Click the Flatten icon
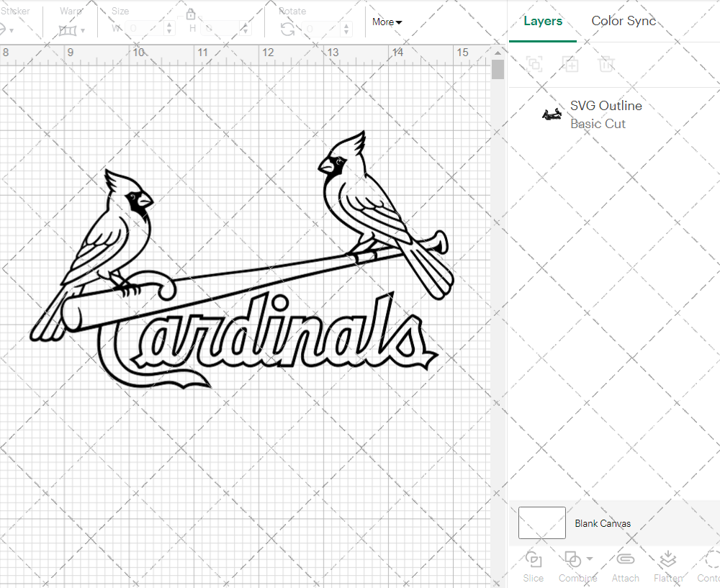The height and width of the screenshot is (588, 720). coord(667,559)
